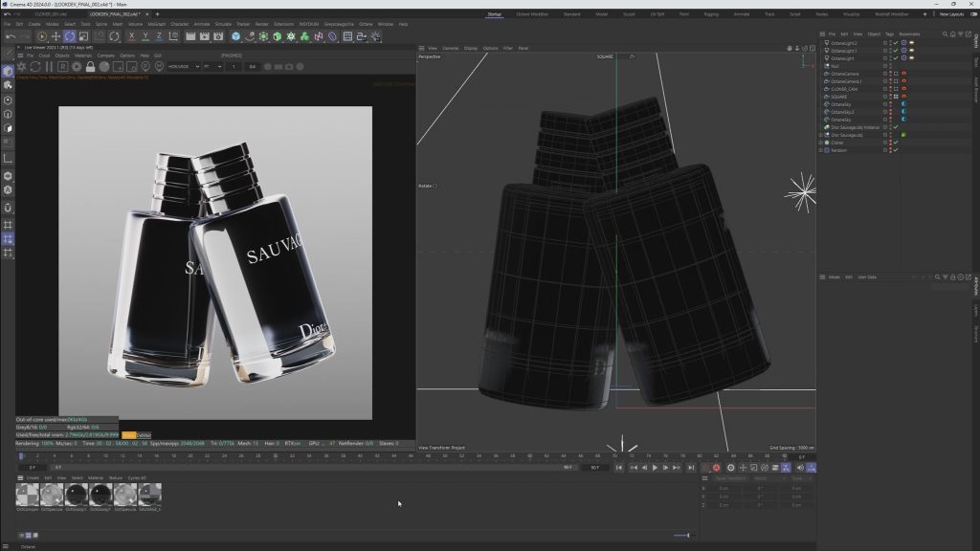Toggle Live Viewer lock resolution
The width and height of the screenshot is (980, 551).
pos(90,67)
